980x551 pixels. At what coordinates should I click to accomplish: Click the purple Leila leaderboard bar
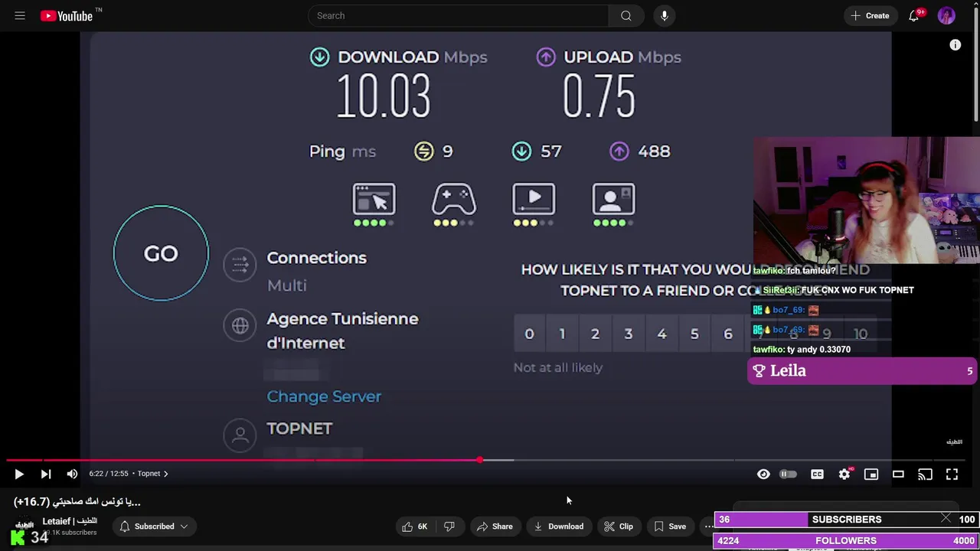[862, 371]
